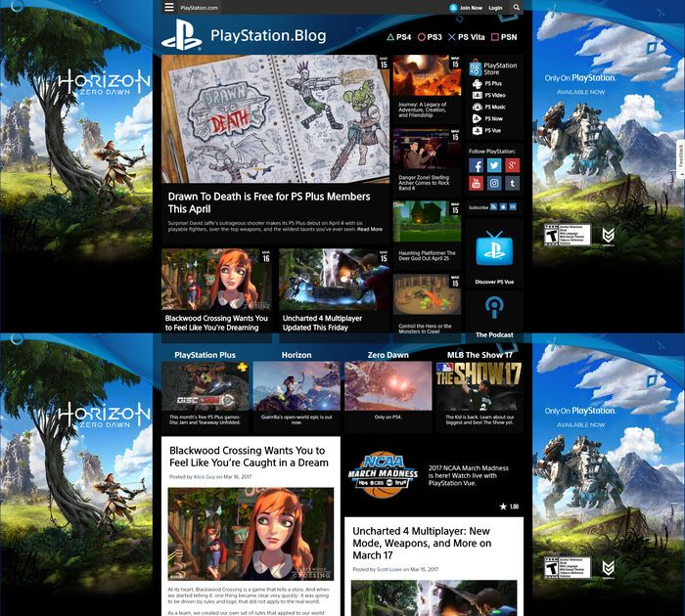
Task: Click the Mar 16 date badge on Blackwood card
Action: (x=265, y=256)
